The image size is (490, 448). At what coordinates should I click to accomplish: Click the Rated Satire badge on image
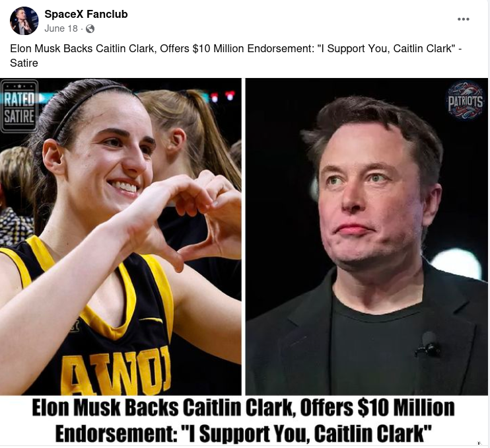point(19,106)
